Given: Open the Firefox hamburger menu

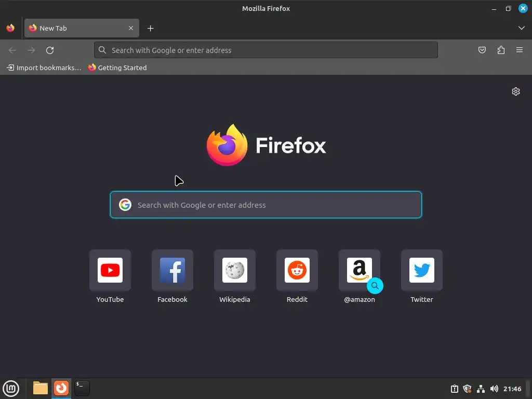Looking at the screenshot, I should [520, 50].
